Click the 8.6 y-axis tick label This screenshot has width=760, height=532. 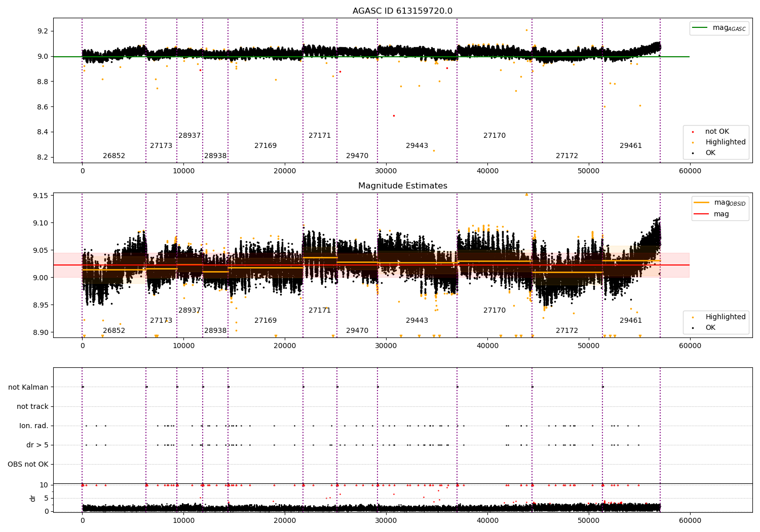pos(43,107)
